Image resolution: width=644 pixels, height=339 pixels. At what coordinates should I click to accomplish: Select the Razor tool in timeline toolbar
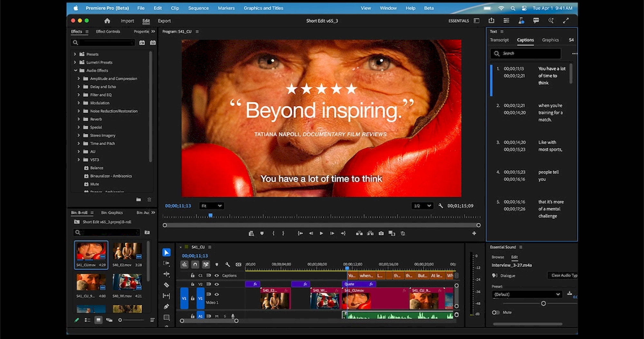(x=166, y=285)
